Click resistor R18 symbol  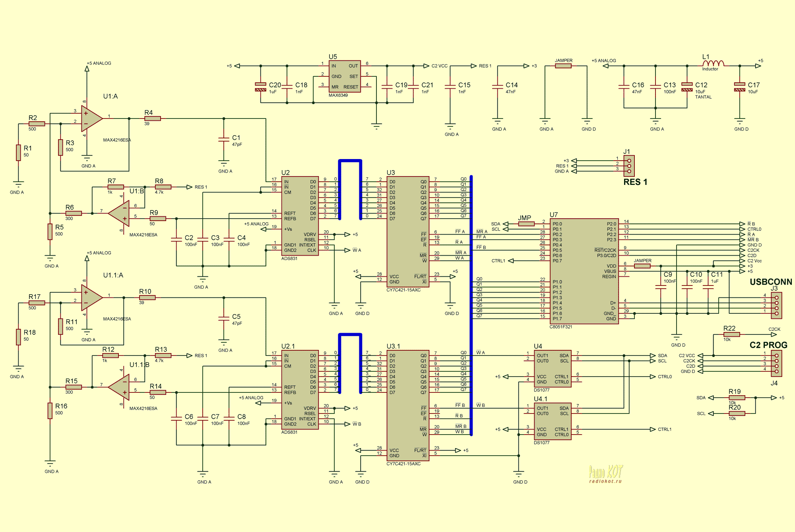tap(18, 337)
